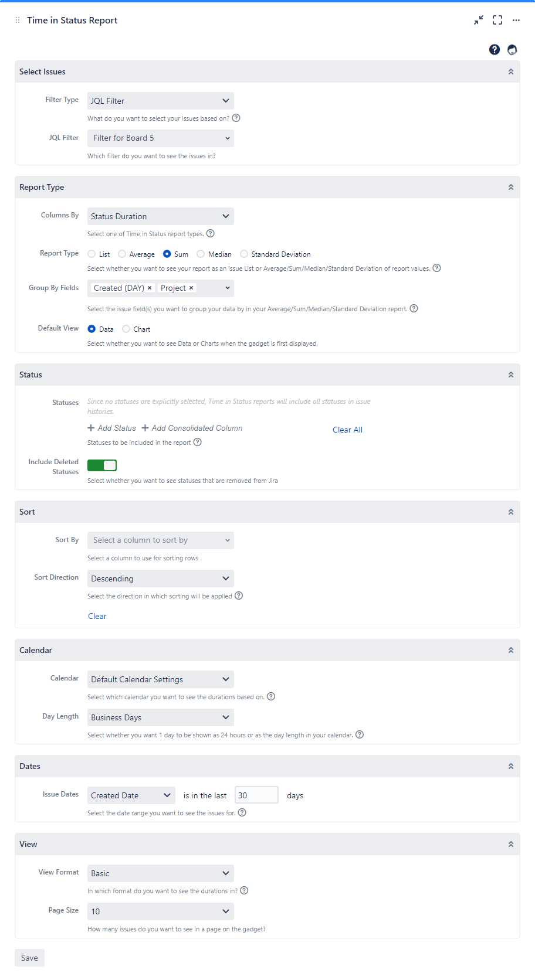The width and height of the screenshot is (535, 980).
Task: Open the Report Type help tooltip
Action: tap(436, 268)
